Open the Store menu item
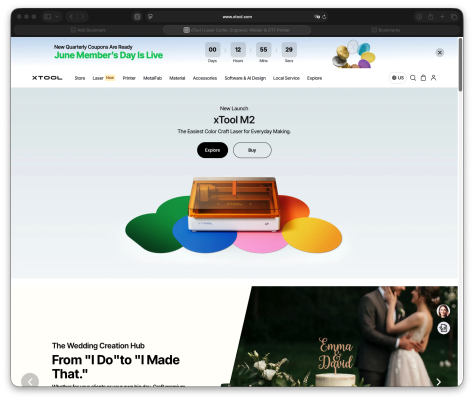This screenshot has height=400, width=474. point(80,78)
